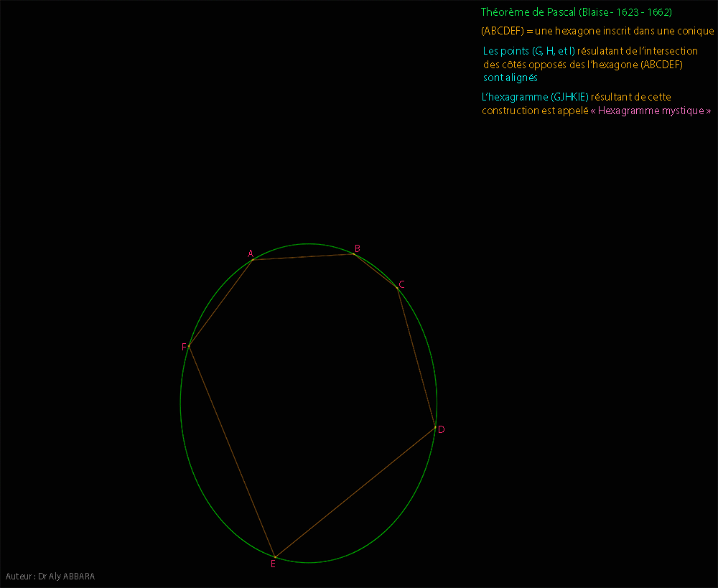Click the "sont alignés" text
Image resolution: width=718 pixels, height=588 pixels.
[x=510, y=78]
